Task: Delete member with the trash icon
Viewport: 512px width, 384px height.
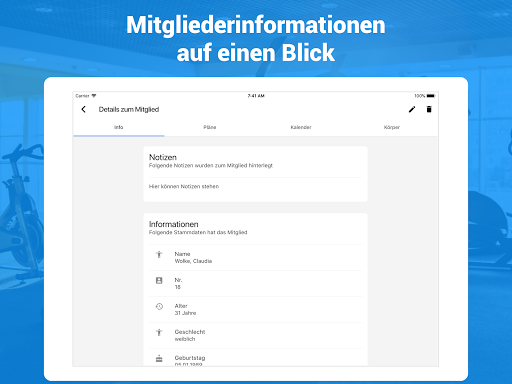Action: pos(429,109)
